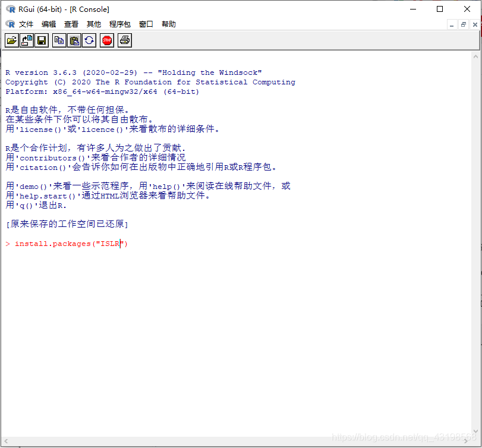Halt computation with the red STOP icon

pyautogui.click(x=106, y=40)
